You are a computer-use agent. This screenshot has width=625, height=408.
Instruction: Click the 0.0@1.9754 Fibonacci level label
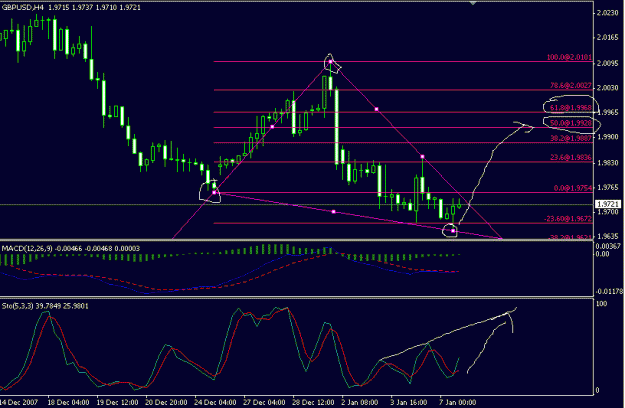click(573, 188)
